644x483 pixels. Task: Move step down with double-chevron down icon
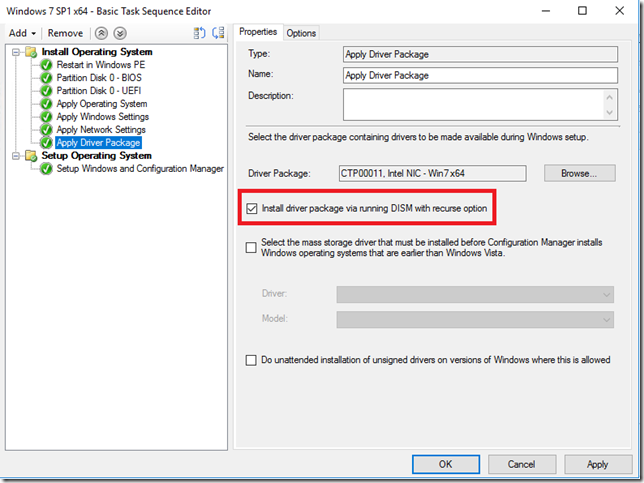click(120, 33)
